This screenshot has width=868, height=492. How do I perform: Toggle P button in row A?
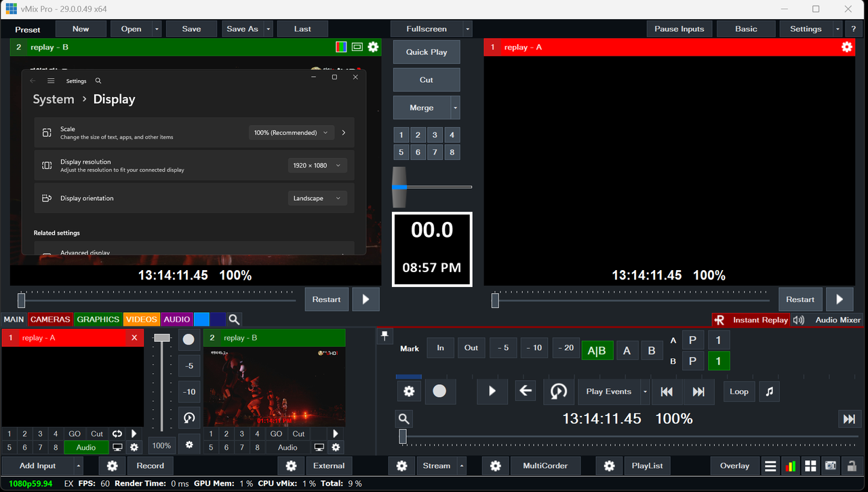pyautogui.click(x=692, y=340)
